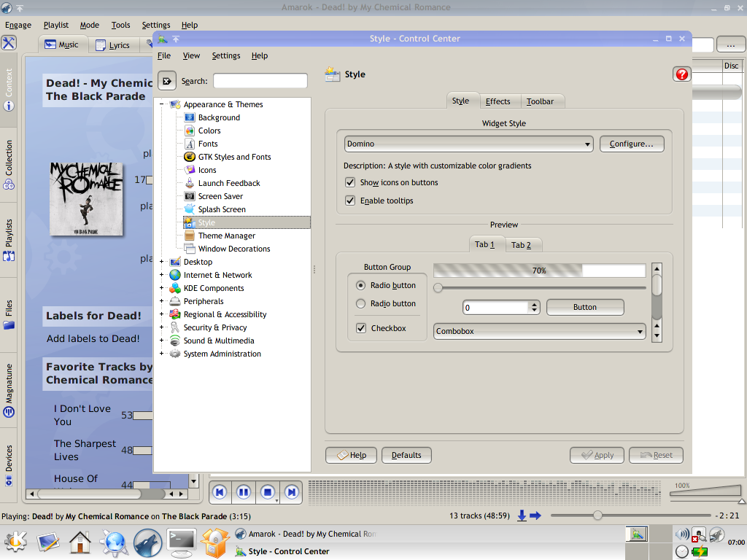Screen dimensions: 747x560
Task: Click the Help button at bottom
Action: coord(352,455)
